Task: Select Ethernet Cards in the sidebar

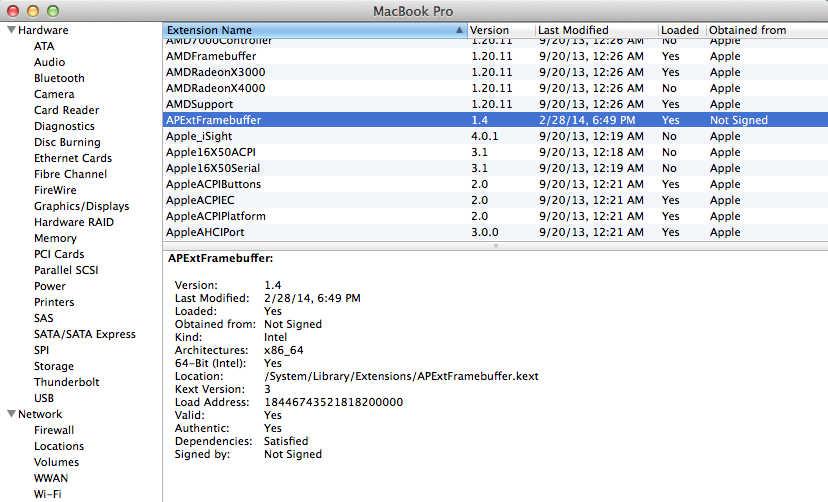Action: [x=73, y=158]
